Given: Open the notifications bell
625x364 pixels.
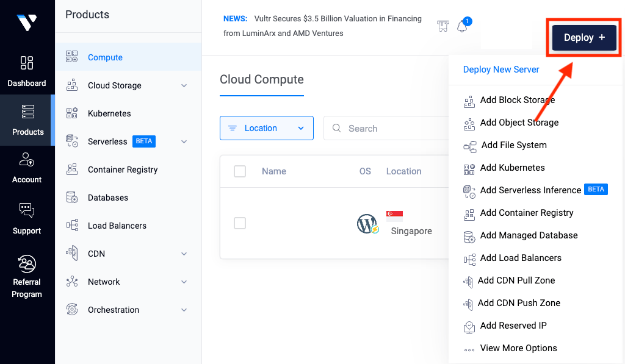Looking at the screenshot, I should (x=463, y=26).
